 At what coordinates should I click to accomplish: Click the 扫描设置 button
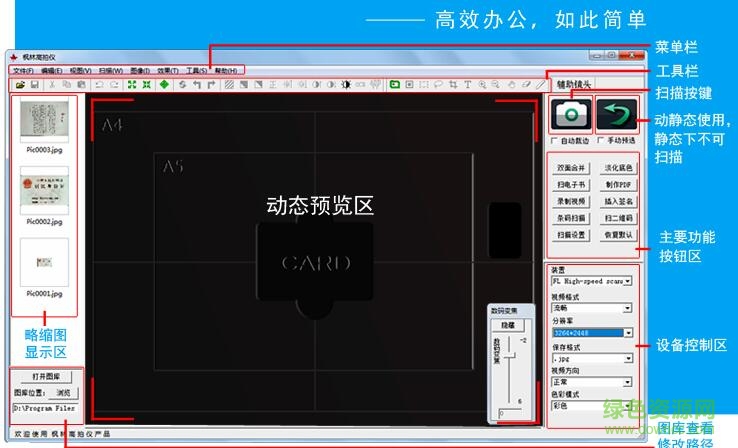point(571,235)
